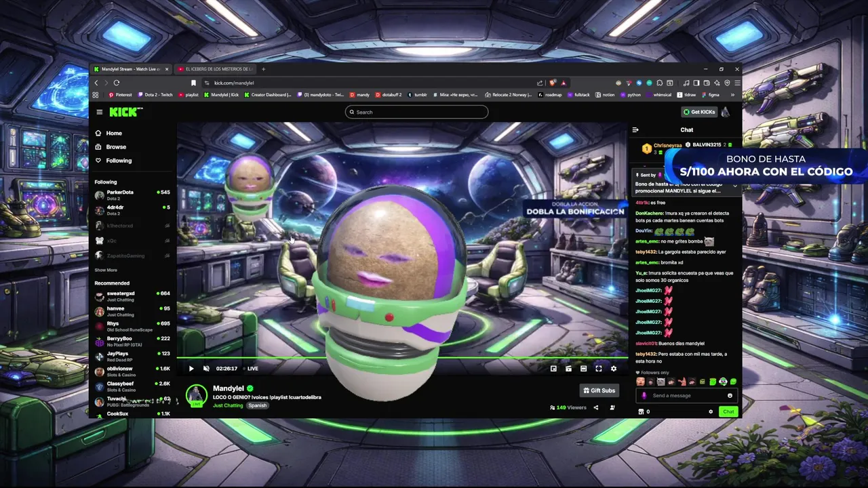Click Mandylel's streamer avatar
Image resolution: width=868 pixels, height=488 pixels.
tap(197, 395)
